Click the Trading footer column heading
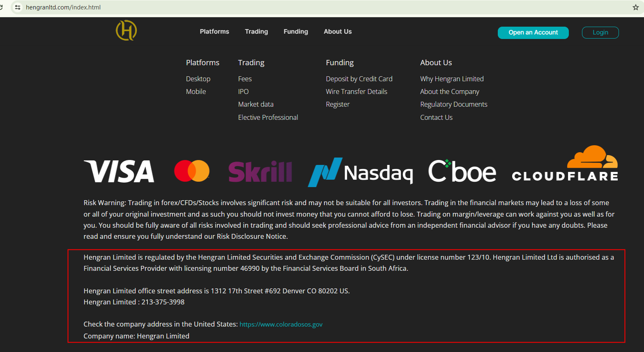Screen dimensions: 644x352 tap(251, 62)
